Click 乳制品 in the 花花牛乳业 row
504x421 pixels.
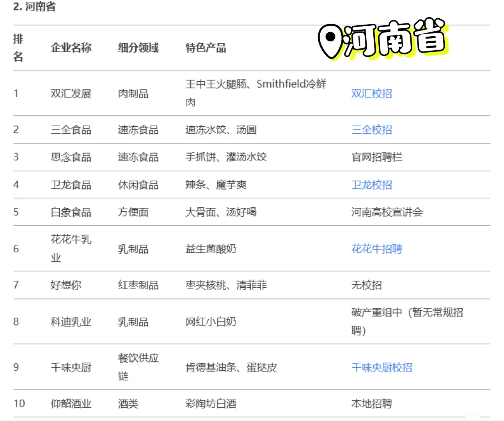(133, 249)
